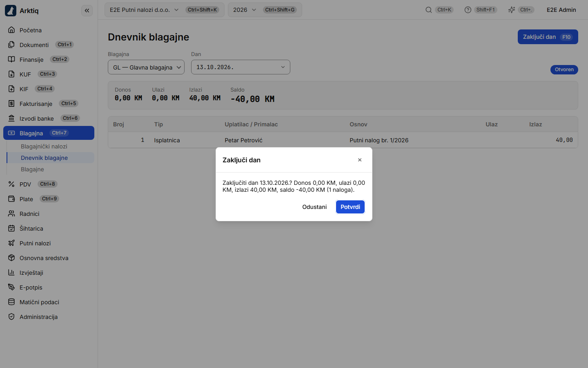
Task: Open the 2026 year dropdown
Action: [x=265, y=10]
